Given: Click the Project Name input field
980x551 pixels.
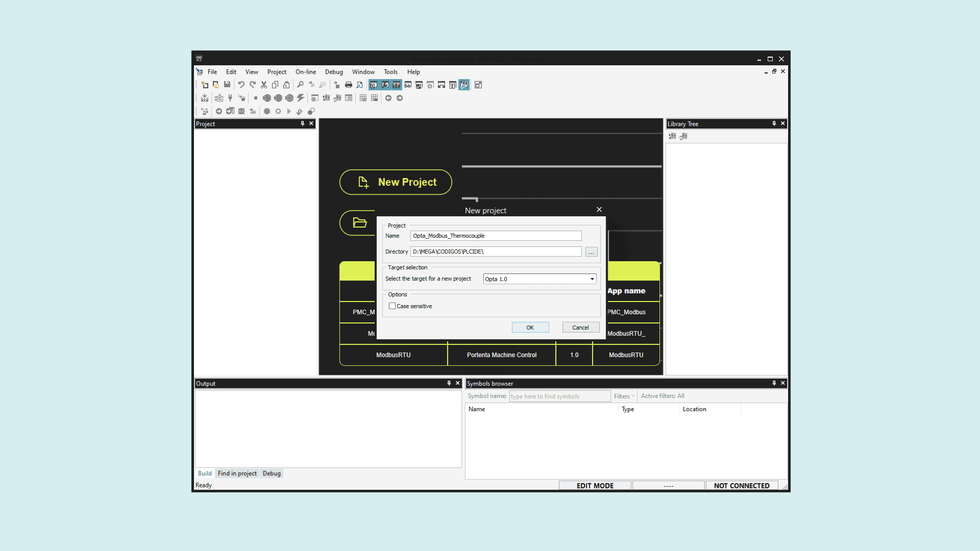Looking at the screenshot, I should (496, 236).
